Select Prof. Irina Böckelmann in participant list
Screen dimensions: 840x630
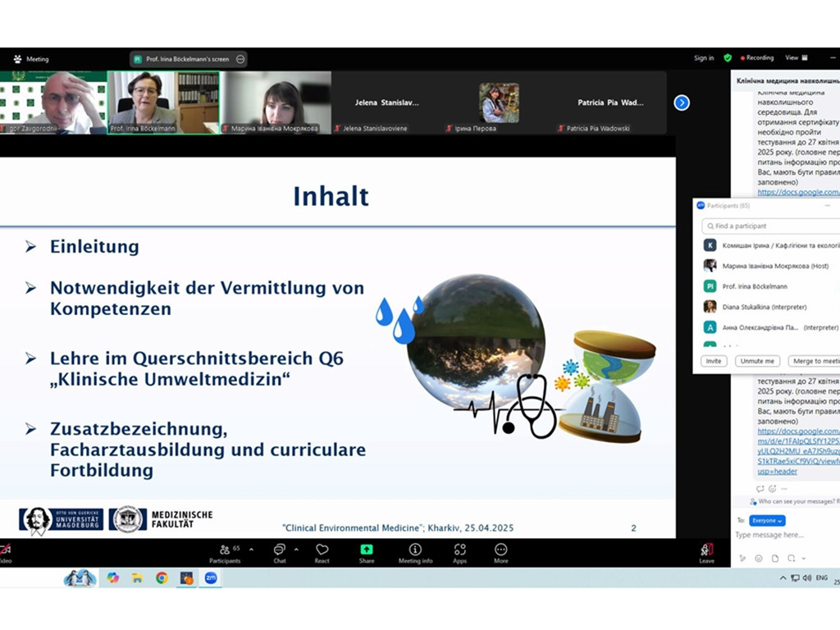pyautogui.click(x=771, y=286)
